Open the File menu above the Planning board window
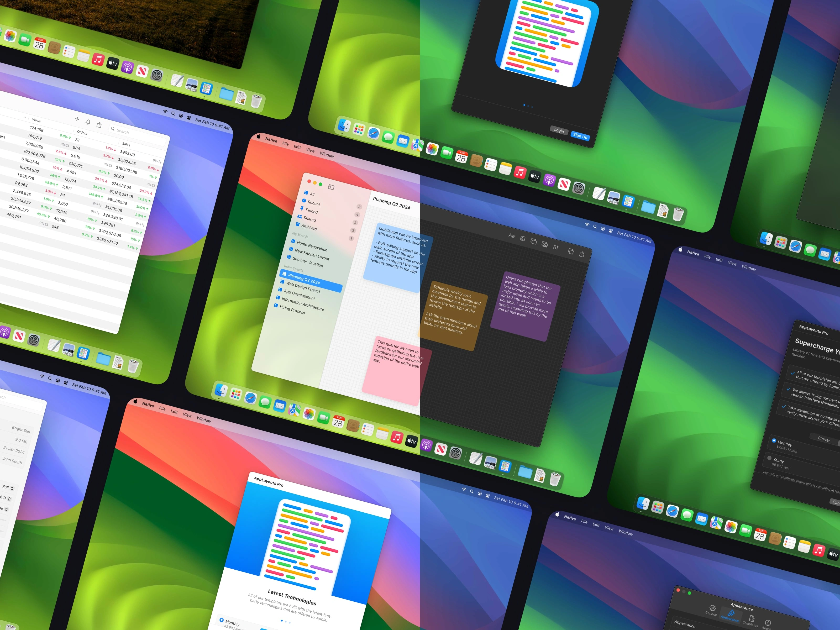This screenshot has height=630, width=840. tap(285, 144)
